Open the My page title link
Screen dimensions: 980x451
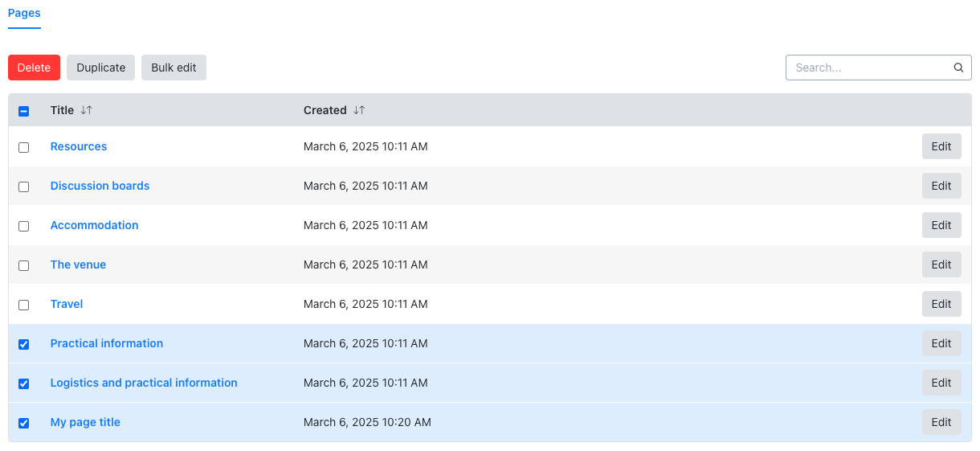pyautogui.click(x=85, y=422)
